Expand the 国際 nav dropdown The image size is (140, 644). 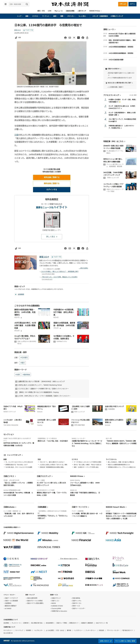(x=63, y=16)
